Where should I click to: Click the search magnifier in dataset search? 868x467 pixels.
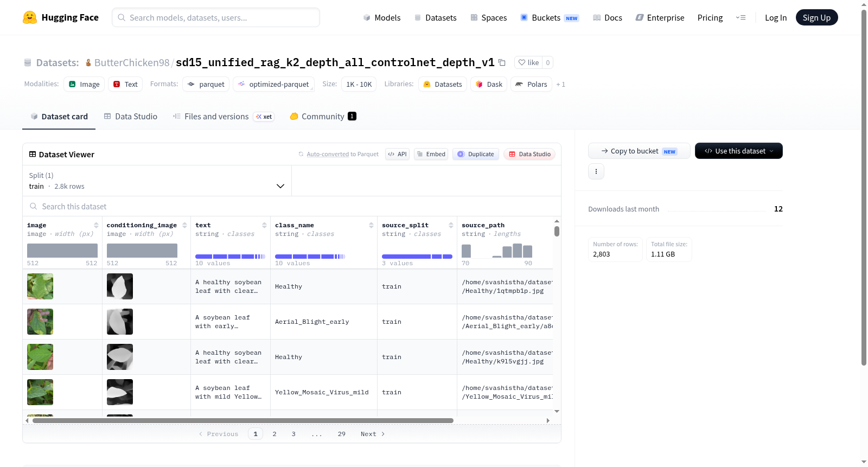tap(34, 206)
